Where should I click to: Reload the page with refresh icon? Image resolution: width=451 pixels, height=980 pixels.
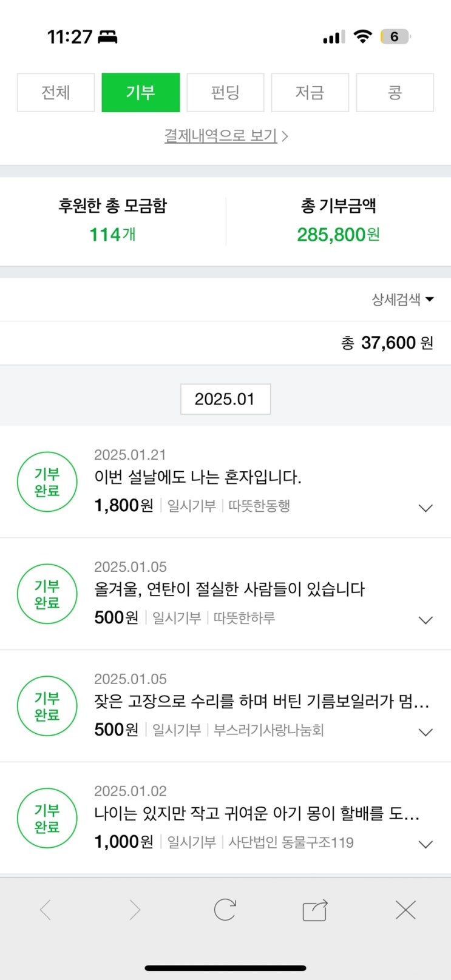(x=225, y=910)
